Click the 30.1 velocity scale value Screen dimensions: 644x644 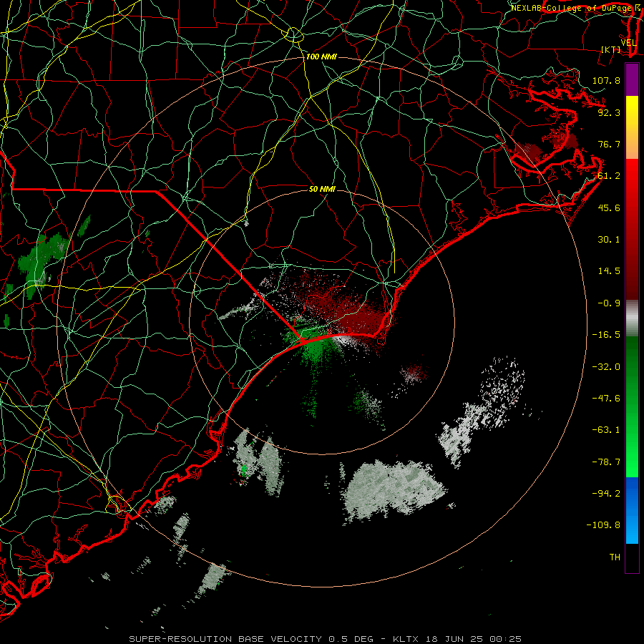click(609, 240)
